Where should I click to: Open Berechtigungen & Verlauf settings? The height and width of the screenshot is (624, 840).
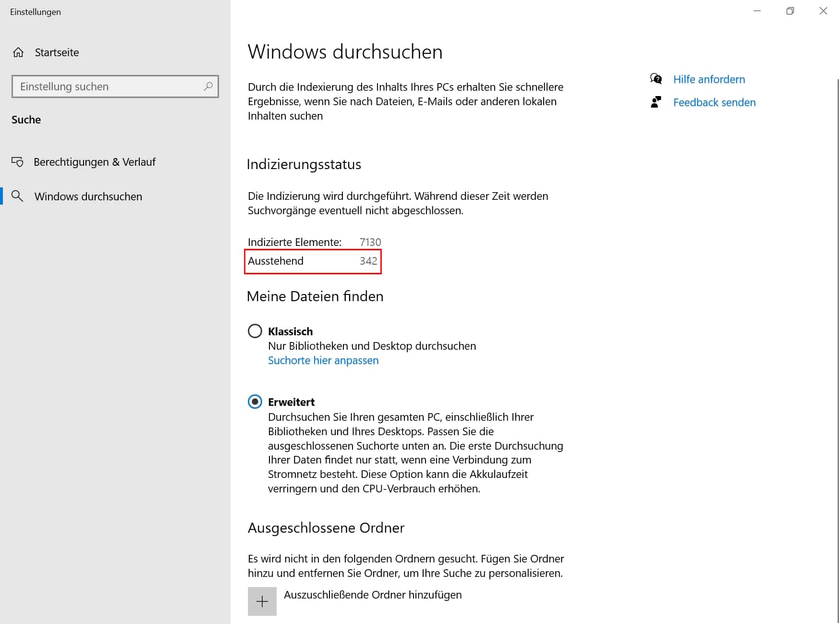click(95, 162)
